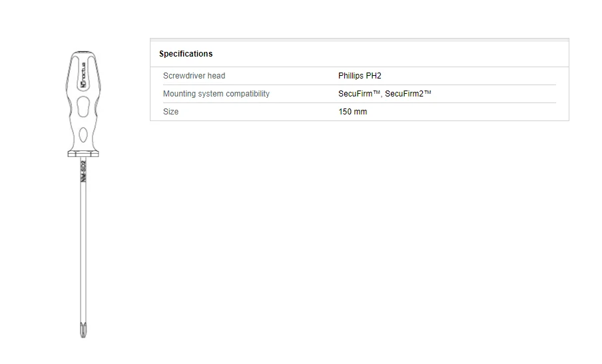Click the '150' number in the Size row

coord(345,112)
